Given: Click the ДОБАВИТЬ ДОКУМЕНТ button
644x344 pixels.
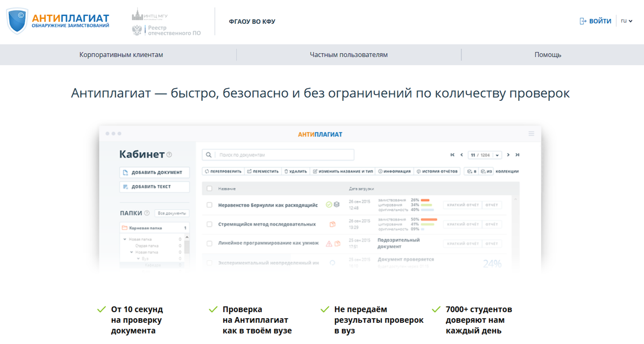Looking at the screenshot, I should tap(154, 172).
